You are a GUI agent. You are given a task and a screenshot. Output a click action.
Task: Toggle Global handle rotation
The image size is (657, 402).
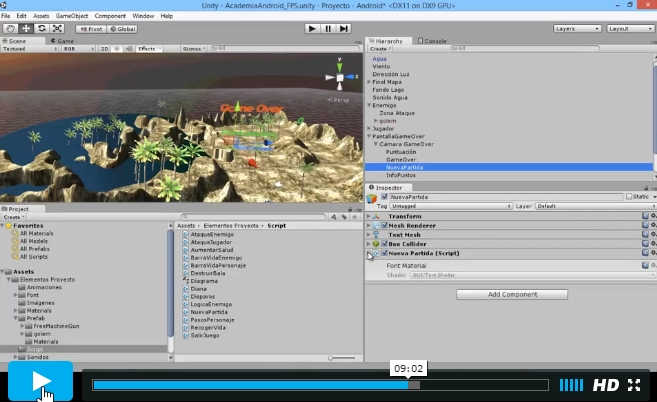coord(122,29)
